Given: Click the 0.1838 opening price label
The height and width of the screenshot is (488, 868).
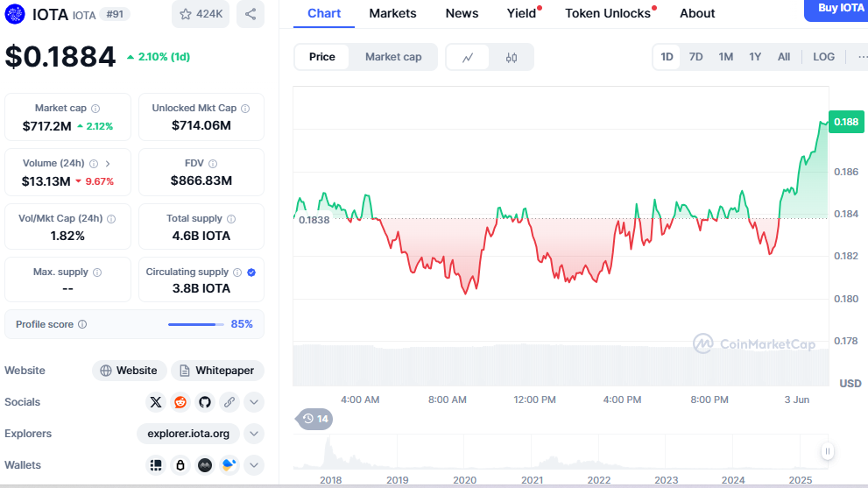Looking at the screenshot, I should click(x=314, y=220).
